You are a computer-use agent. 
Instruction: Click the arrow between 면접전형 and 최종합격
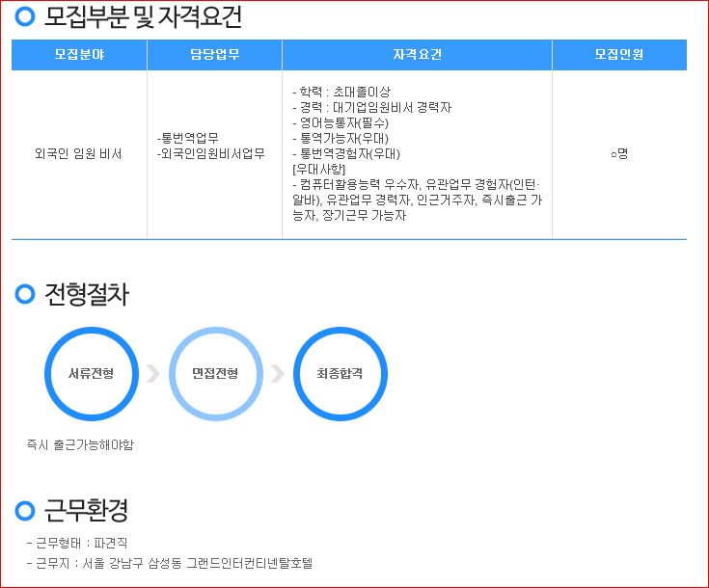(277, 374)
